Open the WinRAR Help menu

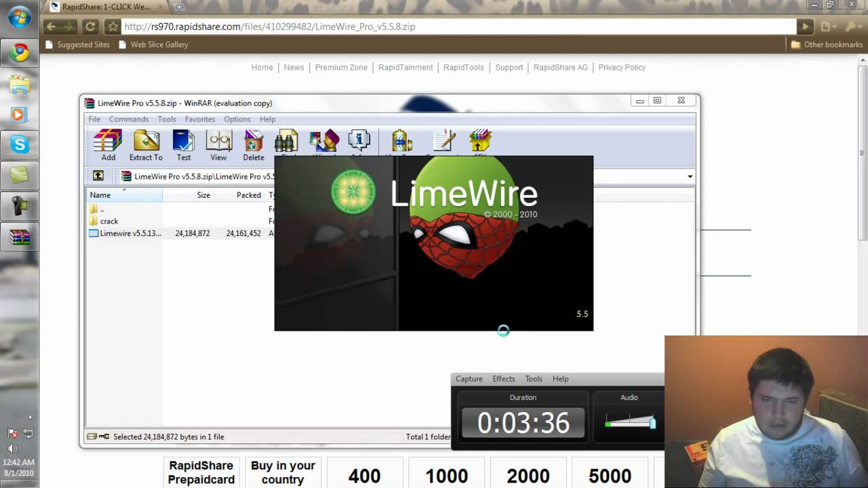267,119
